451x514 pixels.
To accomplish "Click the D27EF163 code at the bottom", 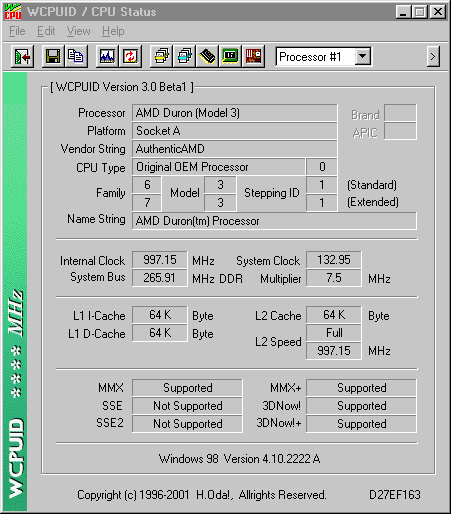I will tap(395, 495).
